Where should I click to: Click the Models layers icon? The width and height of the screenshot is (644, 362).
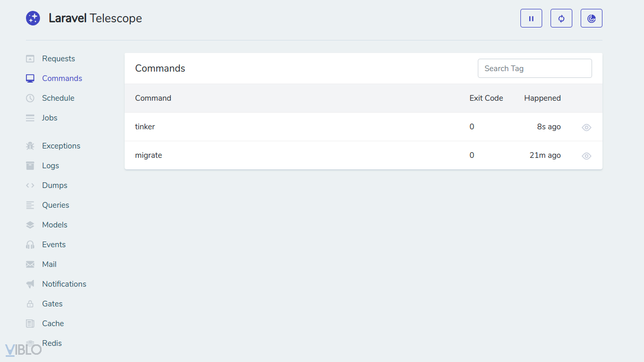30,225
